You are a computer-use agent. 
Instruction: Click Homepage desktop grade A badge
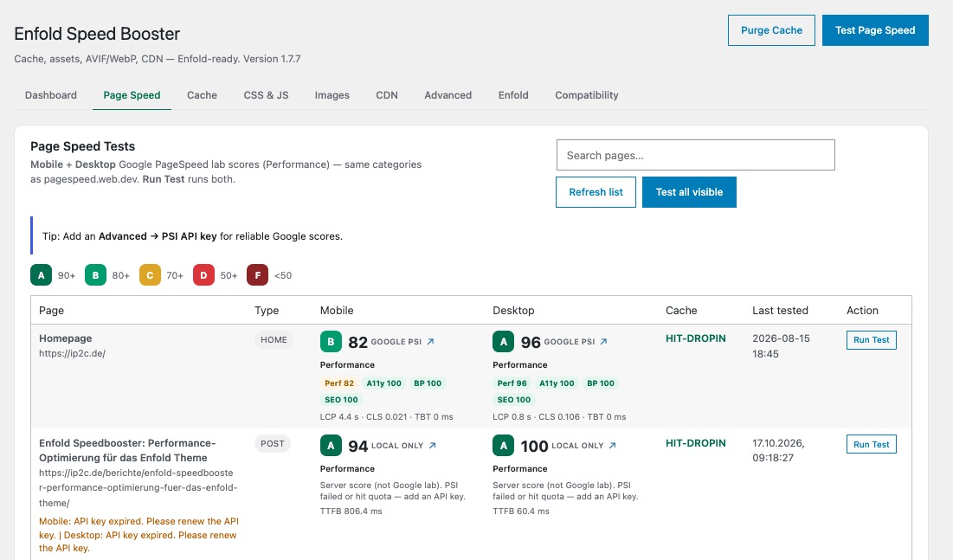click(x=503, y=342)
